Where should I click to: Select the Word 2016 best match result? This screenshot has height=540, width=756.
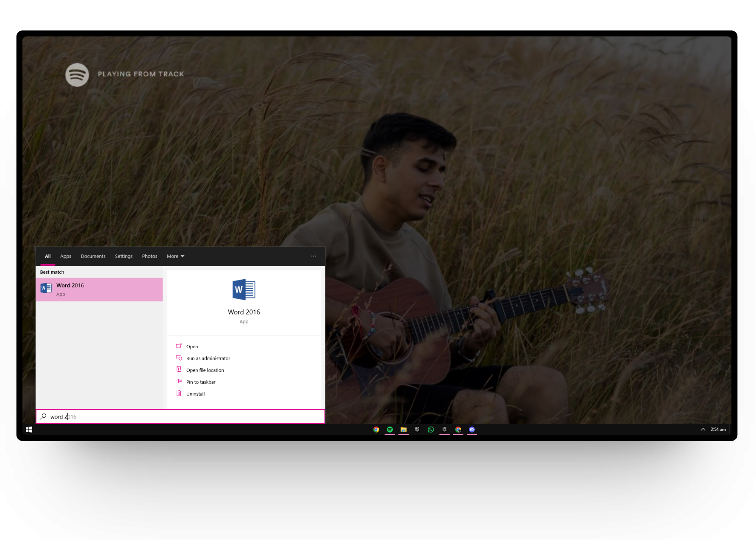tap(99, 289)
